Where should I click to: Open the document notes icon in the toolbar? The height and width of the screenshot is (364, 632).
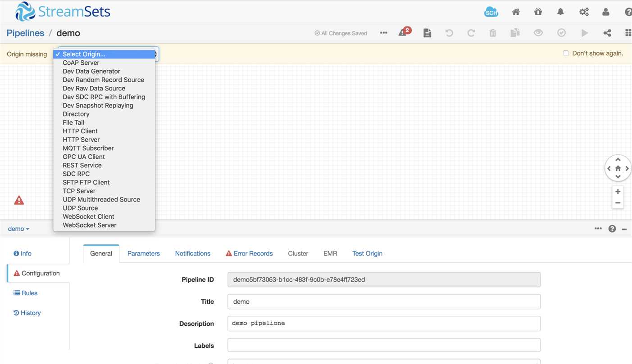coord(427,33)
